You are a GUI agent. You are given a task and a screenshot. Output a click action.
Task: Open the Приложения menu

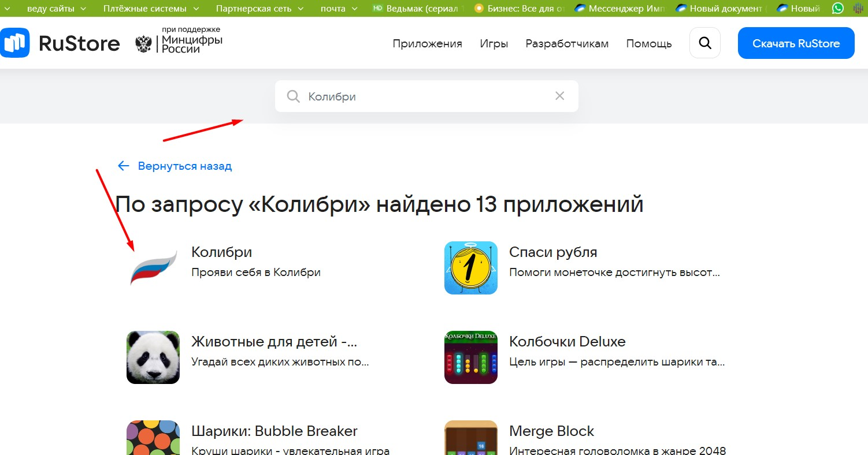click(x=427, y=43)
